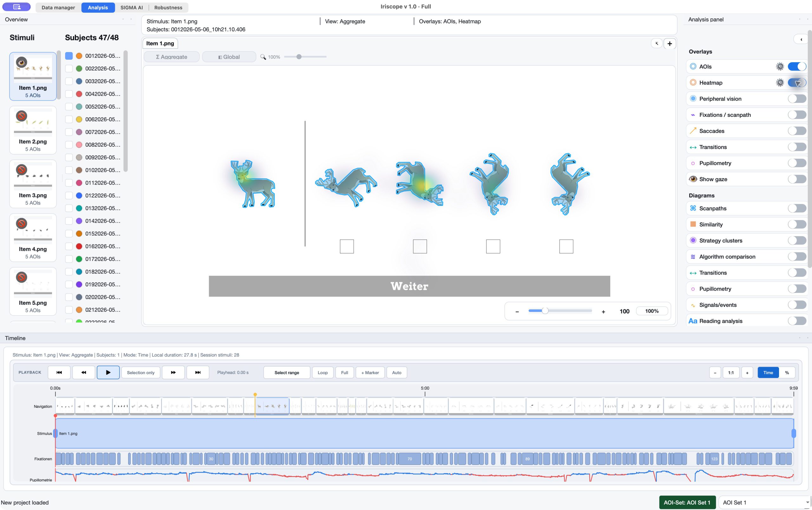Click the plus add-view icon
This screenshot has height=510, width=812.
(669, 43)
